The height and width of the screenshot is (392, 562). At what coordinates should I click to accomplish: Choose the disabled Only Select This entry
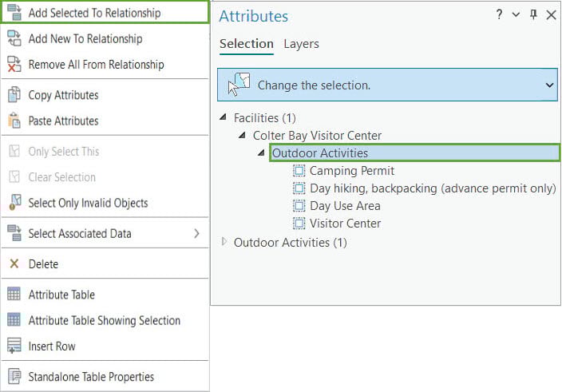[x=105, y=151]
